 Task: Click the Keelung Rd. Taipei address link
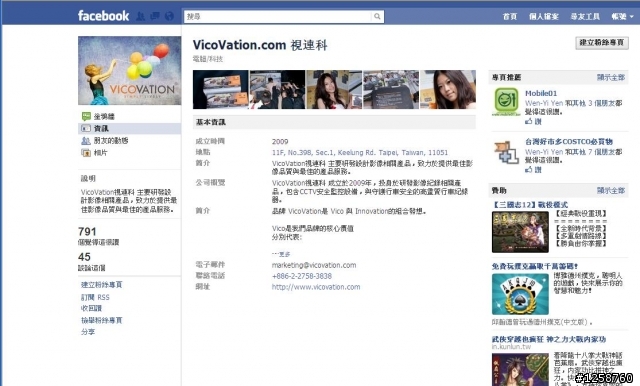tap(360, 152)
